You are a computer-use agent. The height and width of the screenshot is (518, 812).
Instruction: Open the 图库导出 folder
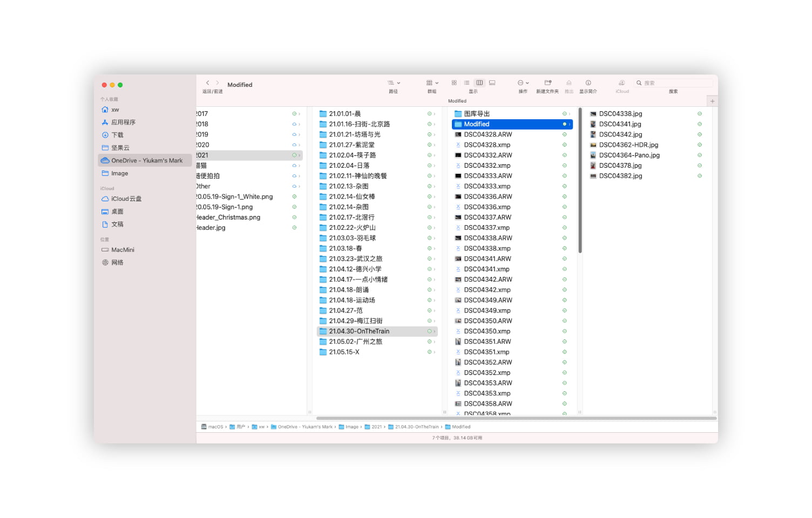477,114
